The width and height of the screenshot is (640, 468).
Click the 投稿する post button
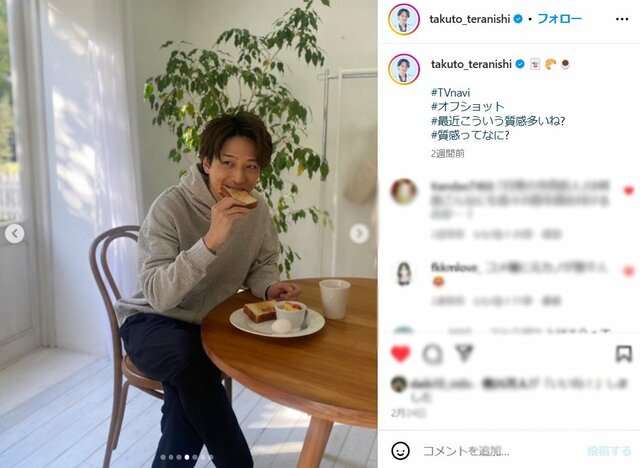609,451
